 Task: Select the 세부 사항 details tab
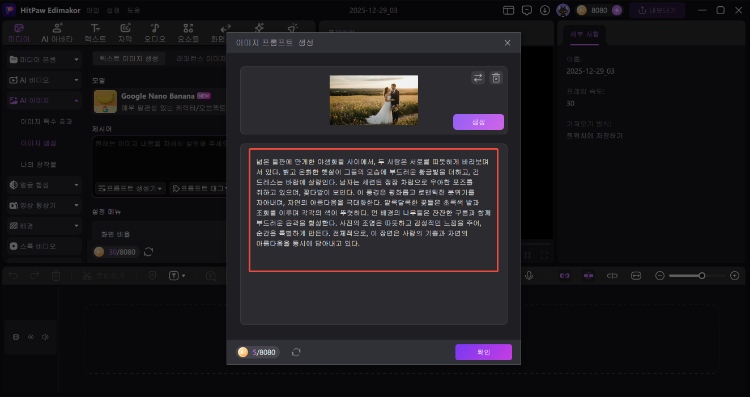tap(585, 34)
